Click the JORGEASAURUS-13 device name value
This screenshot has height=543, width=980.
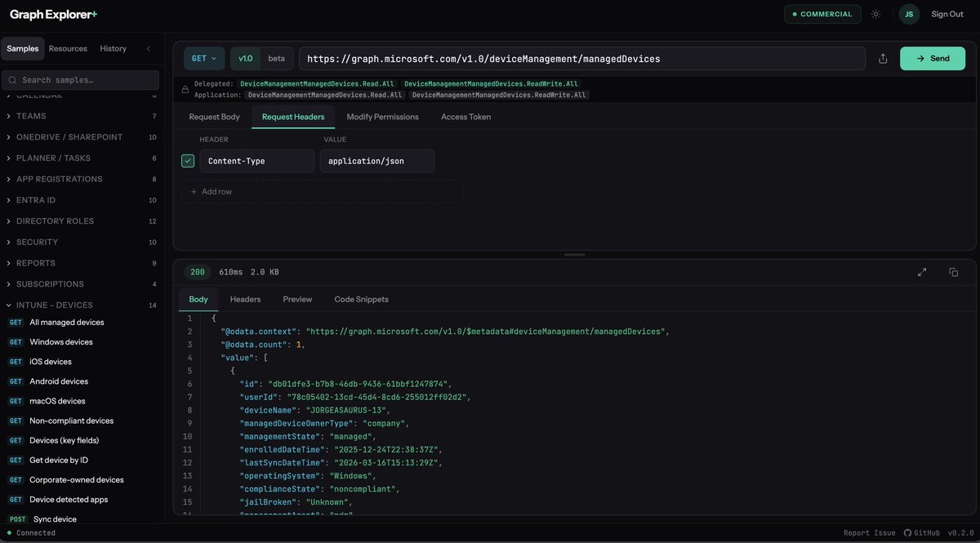tap(348, 410)
